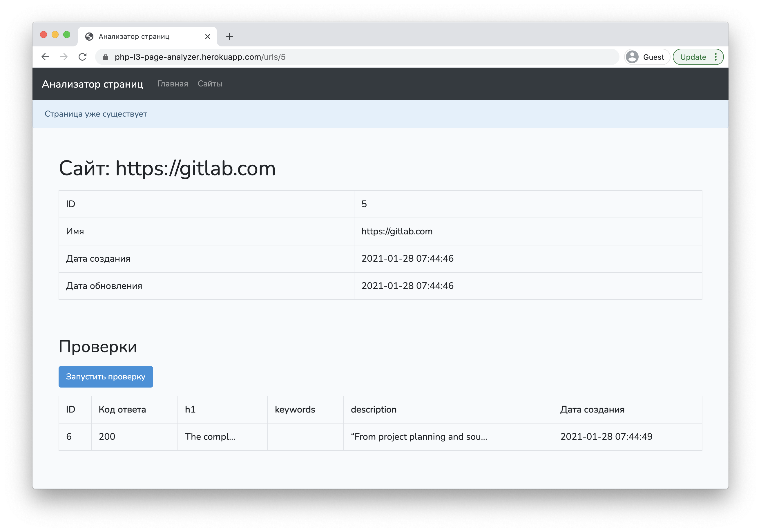Screen dimensions: 761x532
Task: Click the Анализатор страниц brand link
Action: pos(93,84)
